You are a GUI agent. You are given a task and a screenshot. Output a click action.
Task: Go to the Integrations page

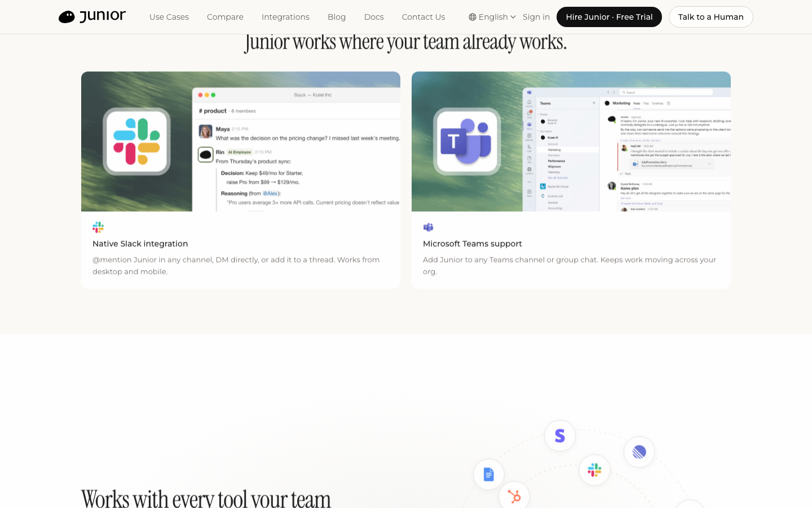pyautogui.click(x=285, y=17)
